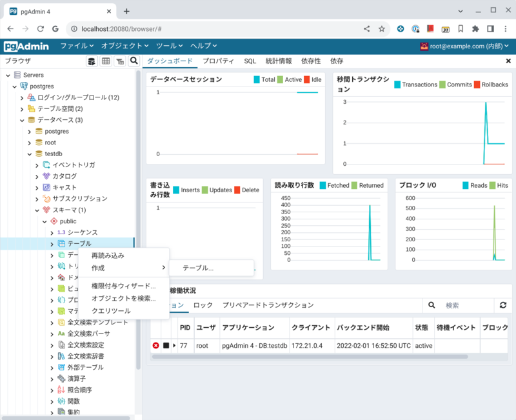
Task: Expand the PID 77 session row details
Action: [x=174, y=346]
